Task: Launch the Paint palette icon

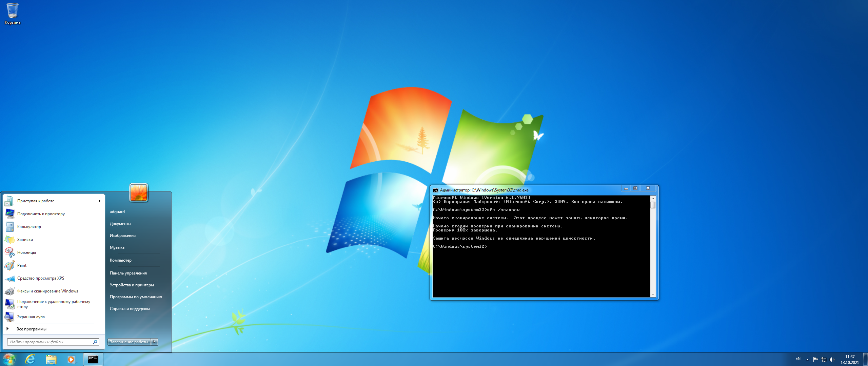Action: click(9, 265)
